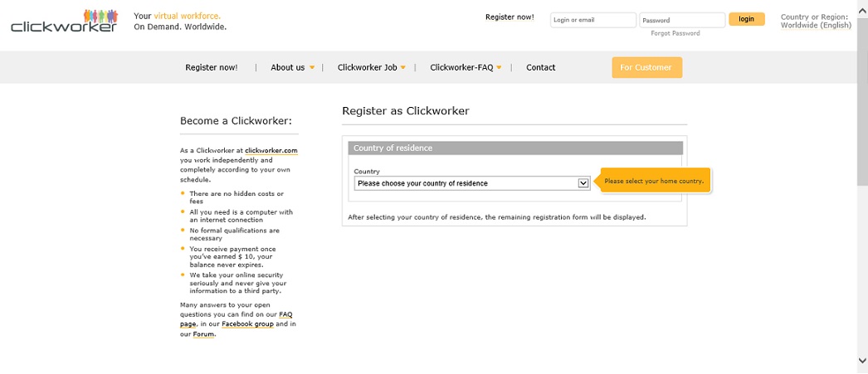The width and height of the screenshot is (868, 374).
Task: Click 'No formal qualifications are necessary' bullet
Action: pos(234,234)
